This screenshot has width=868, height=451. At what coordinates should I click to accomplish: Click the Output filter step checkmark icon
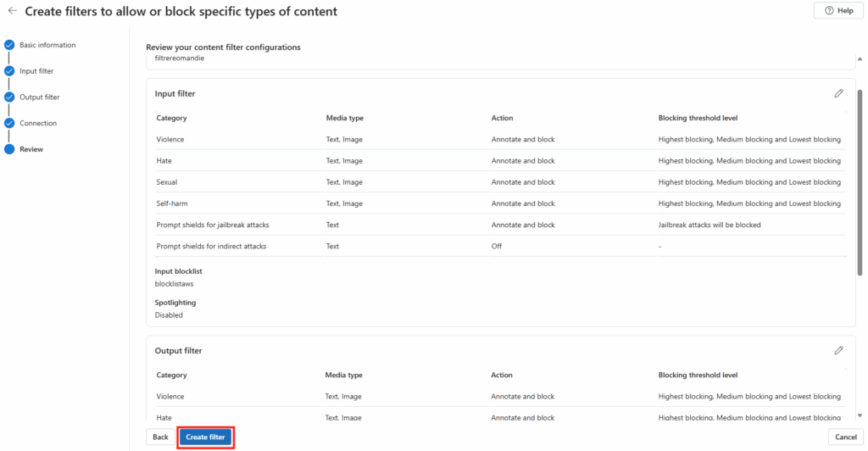9,97
